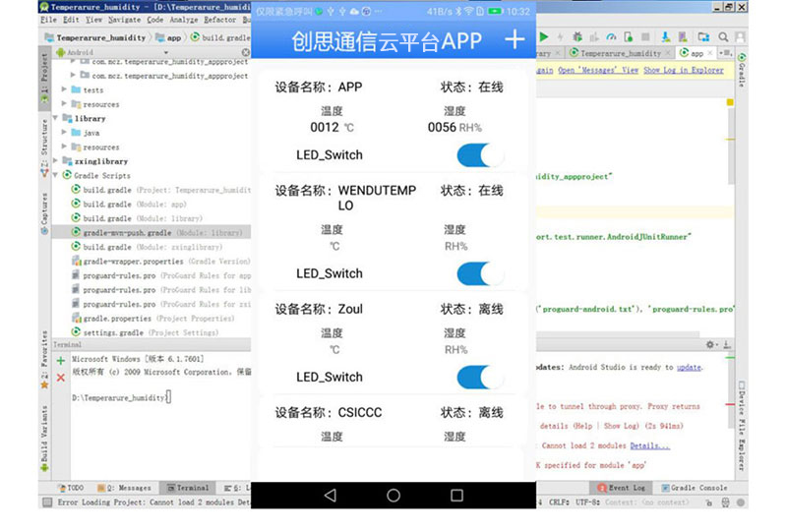787x532 pixels.
Task: Click the update link in Event Log
Action: [689, 367]
